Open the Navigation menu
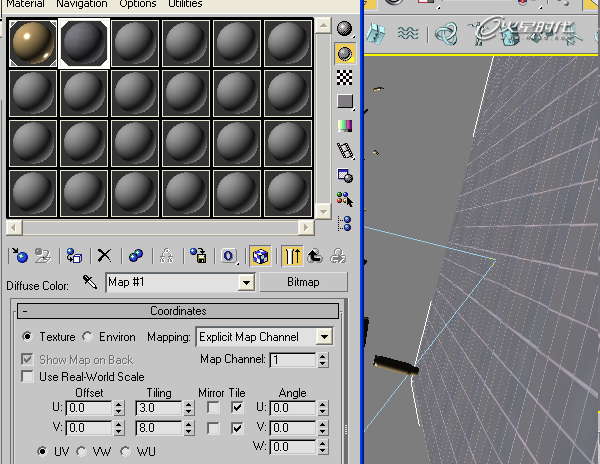Image resolution: width=600 pixels, height=464 pixels. (82, 4)
